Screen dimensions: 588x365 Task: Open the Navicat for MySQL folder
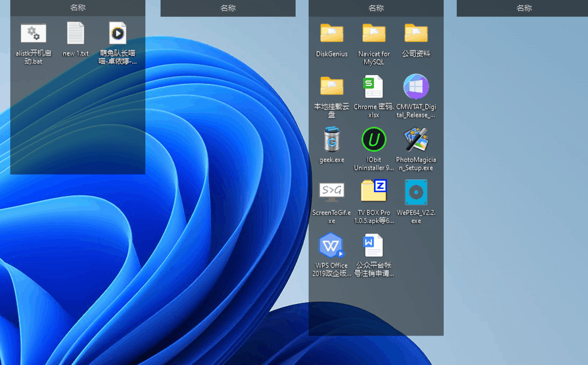click(374, 33)
